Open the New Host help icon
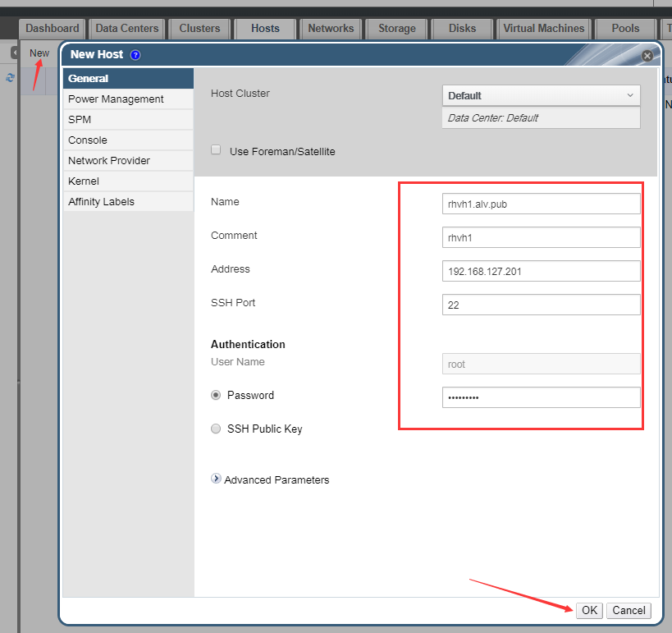672x633 pixels. pos(135,55)
